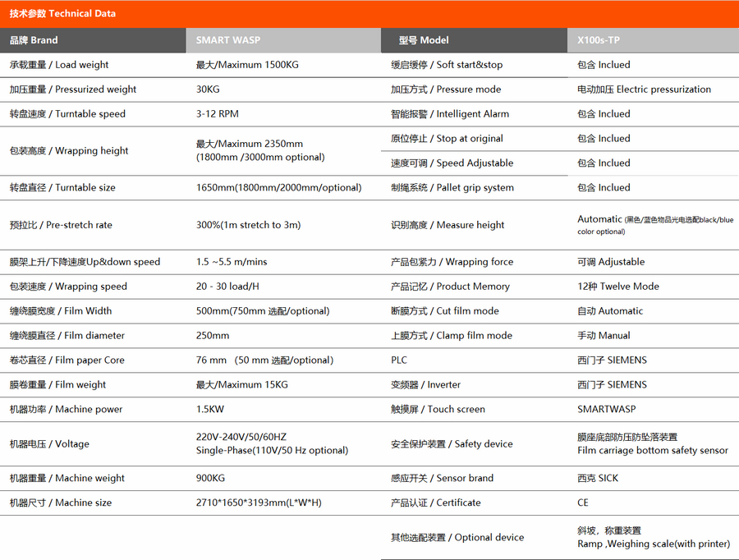Select the Intelligent Alarm label
Screen dimensions: 739x560
point(449,114)
